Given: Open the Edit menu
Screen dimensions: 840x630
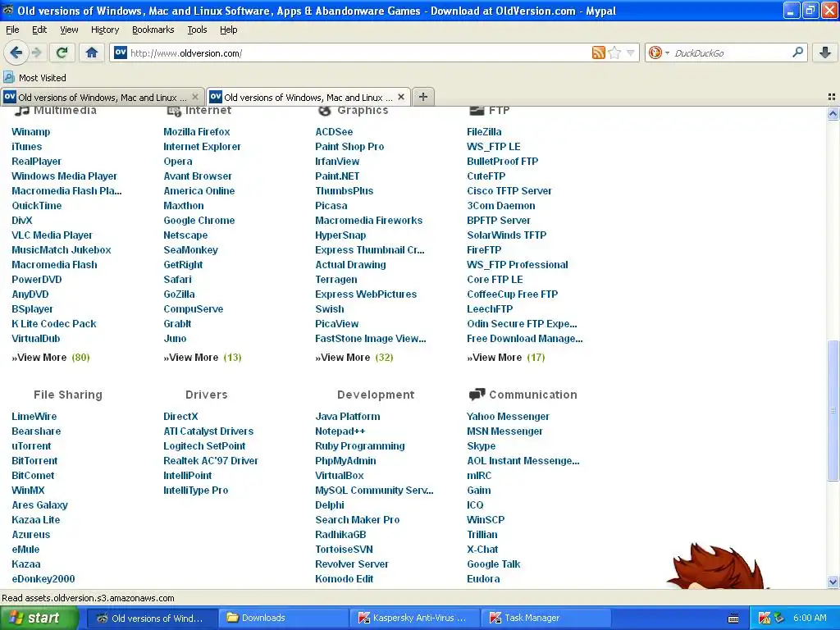Looking at the screenshot, I should click(x=39, y=30).
